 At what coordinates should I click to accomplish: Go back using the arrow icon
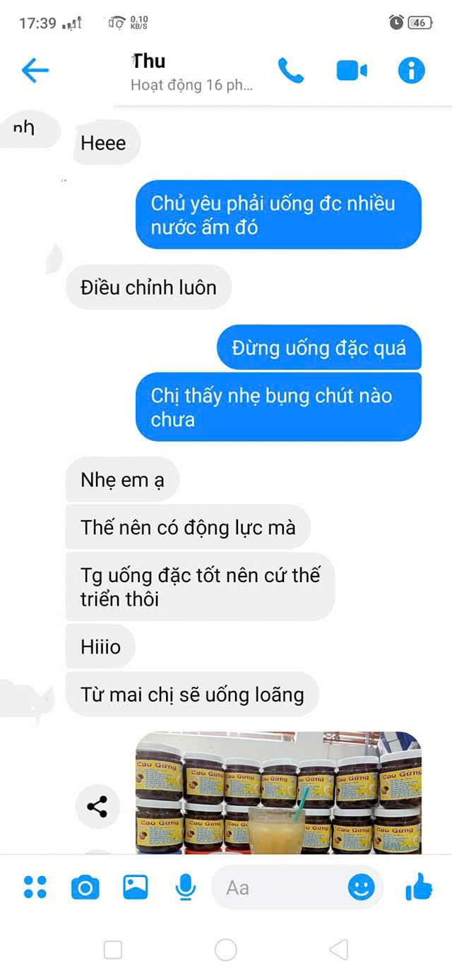[x=35, y=70]
